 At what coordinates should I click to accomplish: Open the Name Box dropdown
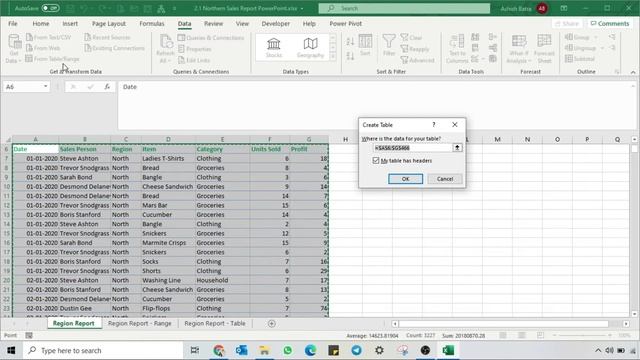[x=45, y=87]
